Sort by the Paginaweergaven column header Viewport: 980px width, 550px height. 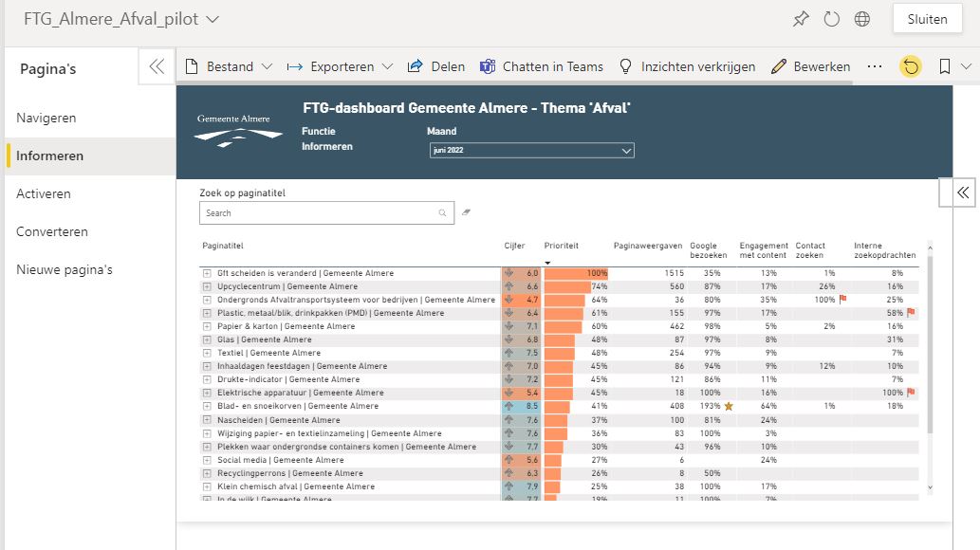tap(648, 246)
